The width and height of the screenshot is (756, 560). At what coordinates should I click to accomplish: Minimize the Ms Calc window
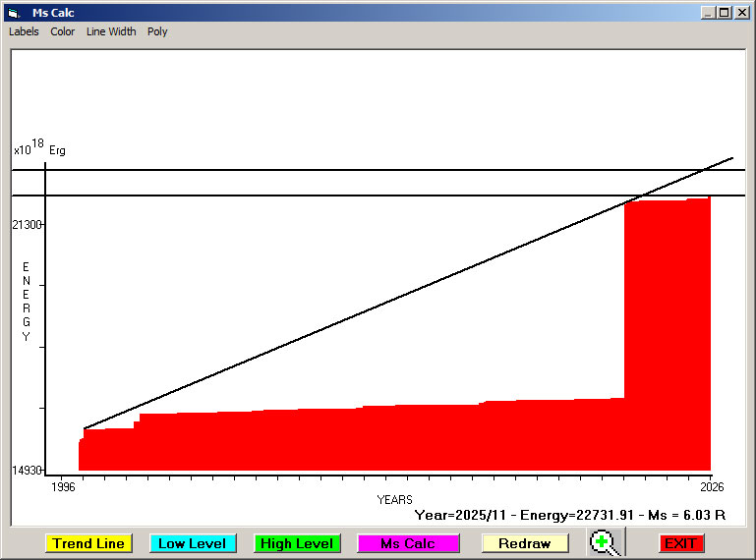tap(709, 13)
